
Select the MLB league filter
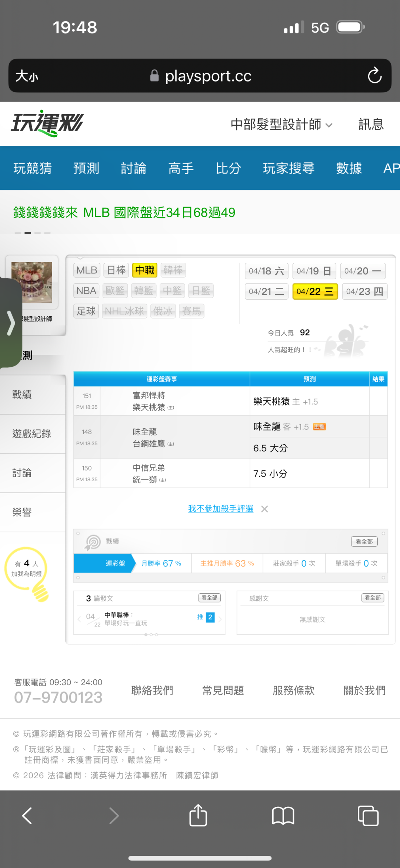point(87,270)
